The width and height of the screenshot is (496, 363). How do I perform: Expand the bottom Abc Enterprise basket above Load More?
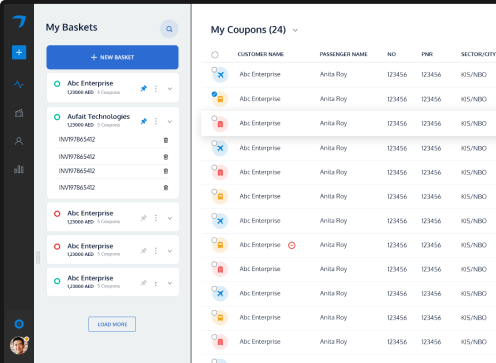click(170, 283)
